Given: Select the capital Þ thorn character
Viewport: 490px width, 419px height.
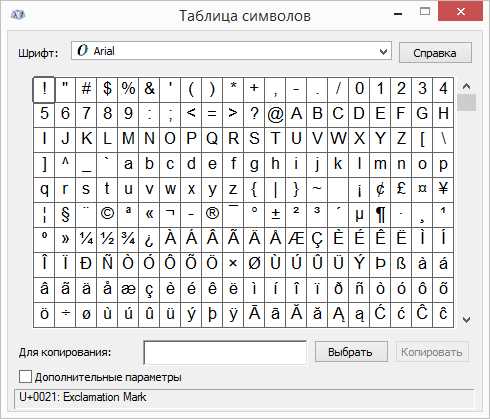Looking at the screenshot, I should pos(380,265).
